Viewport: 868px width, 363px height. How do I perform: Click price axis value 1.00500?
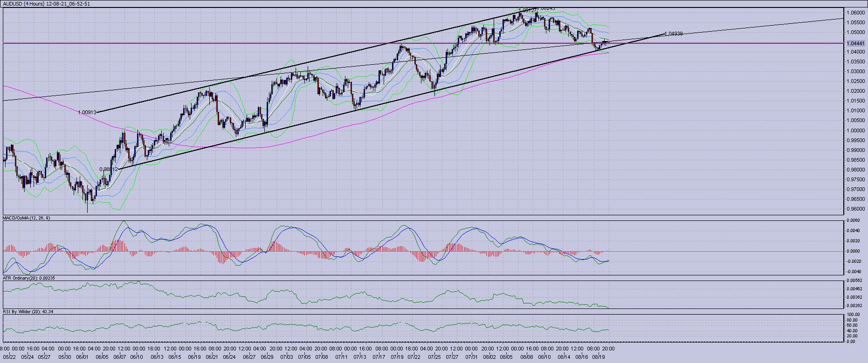tap(856, 121)
